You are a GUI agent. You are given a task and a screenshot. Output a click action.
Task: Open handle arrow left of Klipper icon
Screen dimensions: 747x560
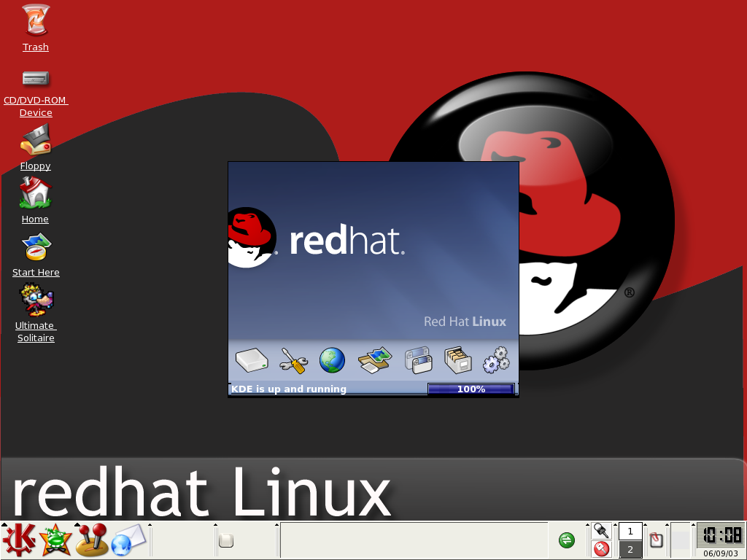point(645,525)
